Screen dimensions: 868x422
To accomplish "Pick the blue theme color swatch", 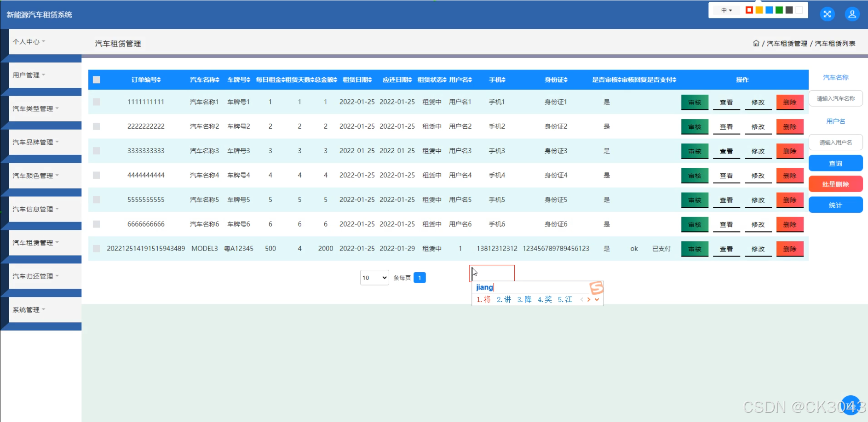I will 769,10.
